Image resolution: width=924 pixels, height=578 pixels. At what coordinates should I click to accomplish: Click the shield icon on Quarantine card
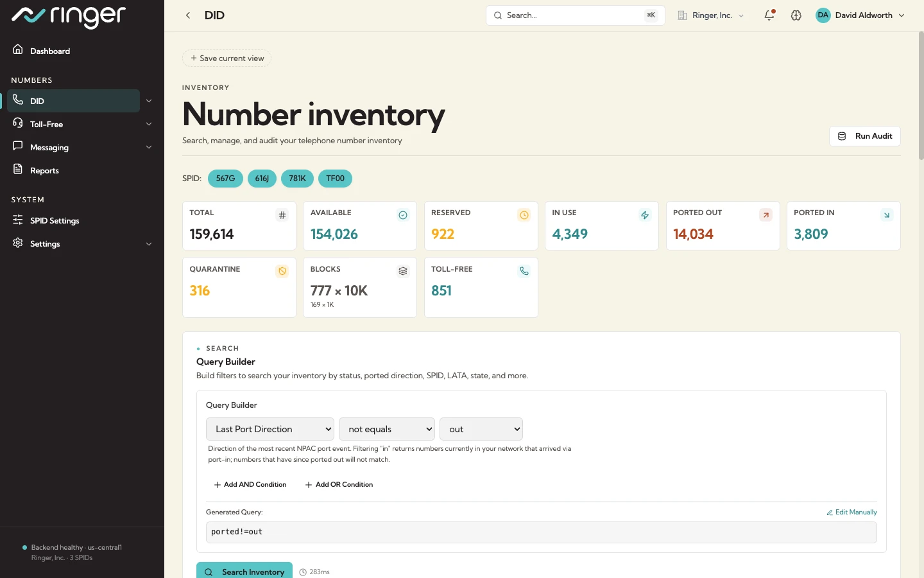[282, 272]
